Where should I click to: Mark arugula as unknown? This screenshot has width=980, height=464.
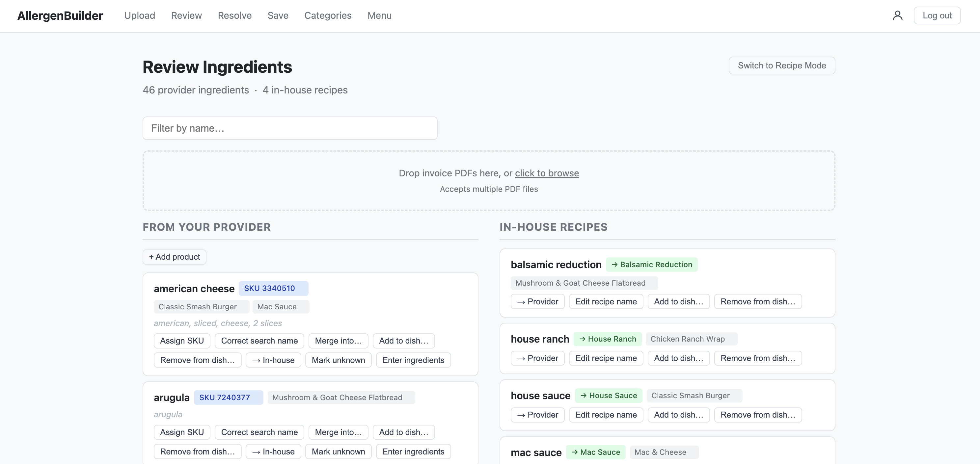338,451
